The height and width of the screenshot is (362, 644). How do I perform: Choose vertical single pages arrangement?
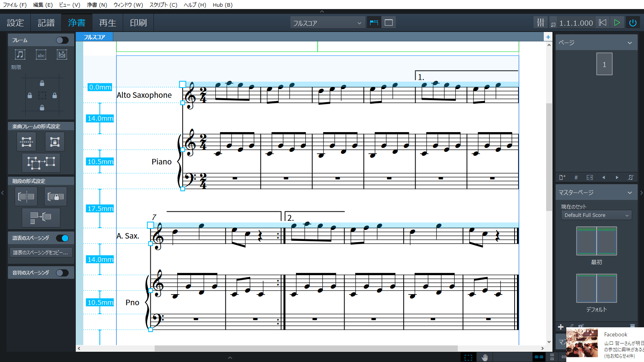tap(552, 357)
